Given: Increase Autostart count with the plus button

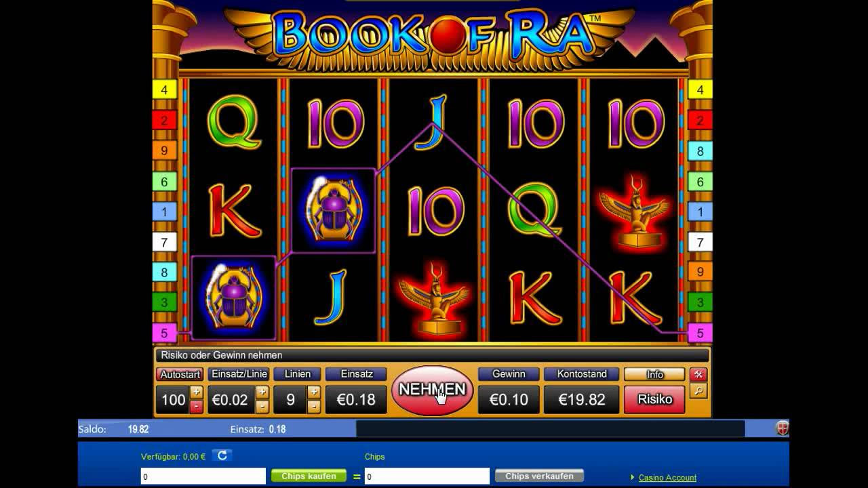Looking at the screenshot, I should tap(196, 392).
